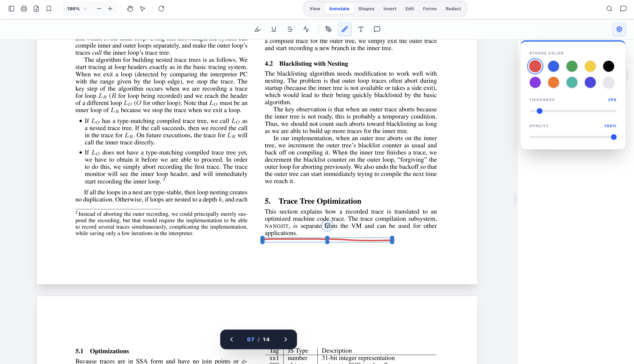Open the comments panel icon
Image resolution: width=634 pixels, height=364 pixels.
point(623,9)
